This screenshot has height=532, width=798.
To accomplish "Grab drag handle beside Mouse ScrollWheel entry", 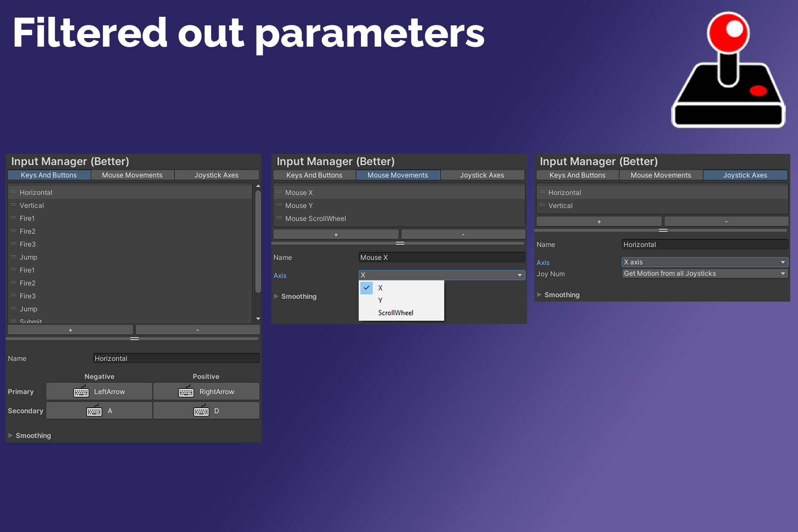I will coord(279,218).
